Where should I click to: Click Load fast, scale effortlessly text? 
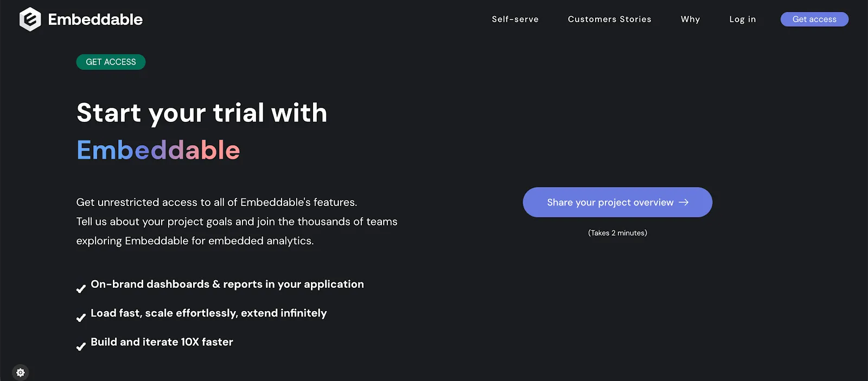pyautogui.click(x=209, y=313)
